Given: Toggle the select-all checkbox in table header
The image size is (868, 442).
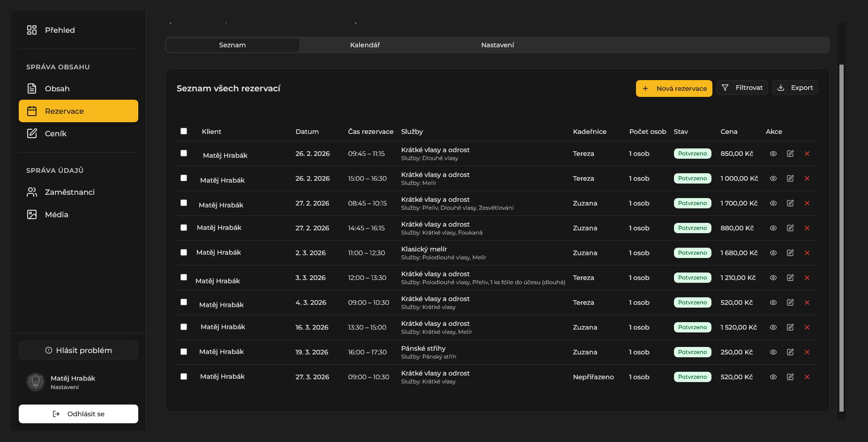Looking at the screenshot, I should point(184,131).
